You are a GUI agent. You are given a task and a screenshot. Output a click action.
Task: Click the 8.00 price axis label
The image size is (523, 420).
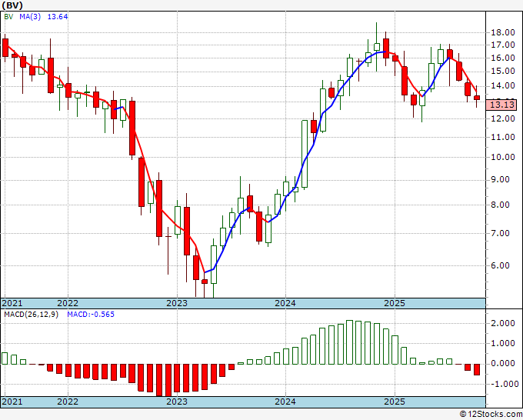point(501,205)
